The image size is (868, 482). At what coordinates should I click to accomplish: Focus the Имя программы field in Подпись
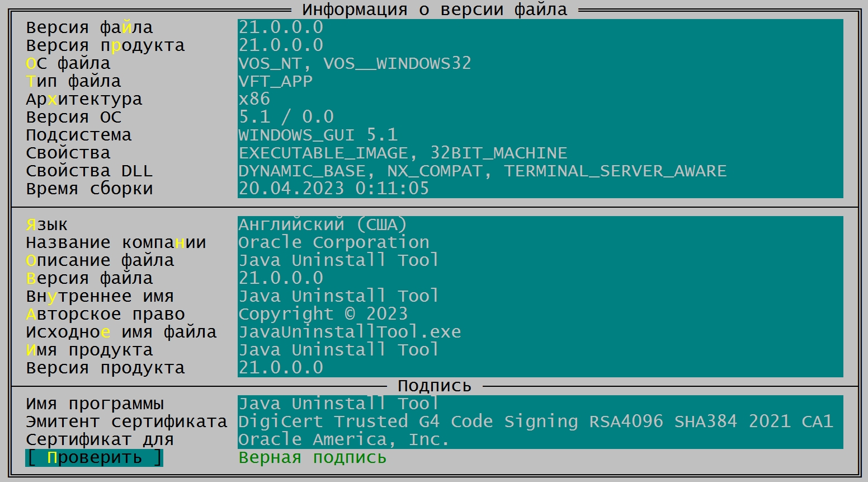point(540,404)
